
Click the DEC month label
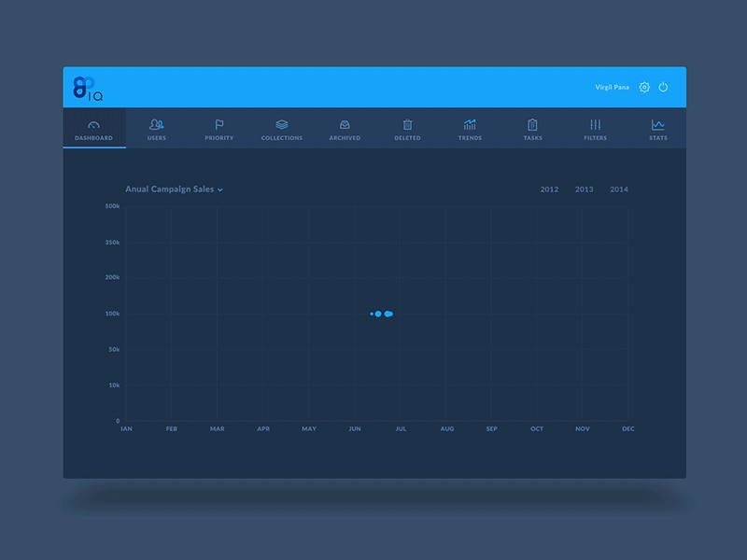(627, 429)
